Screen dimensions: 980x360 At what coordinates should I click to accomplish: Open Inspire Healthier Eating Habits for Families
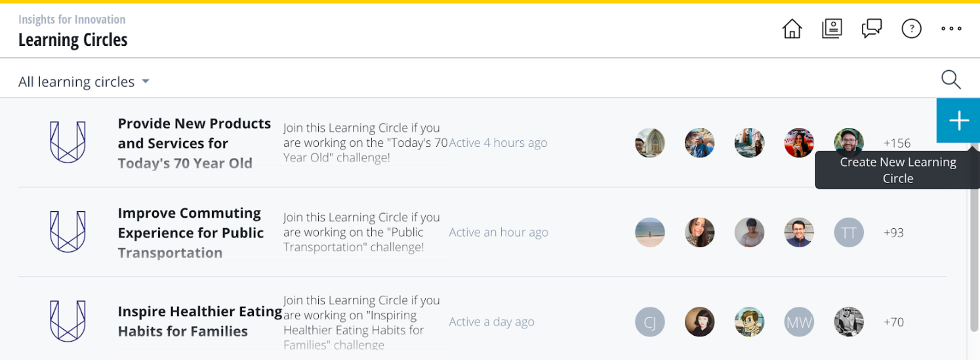(x=200, y=321)
